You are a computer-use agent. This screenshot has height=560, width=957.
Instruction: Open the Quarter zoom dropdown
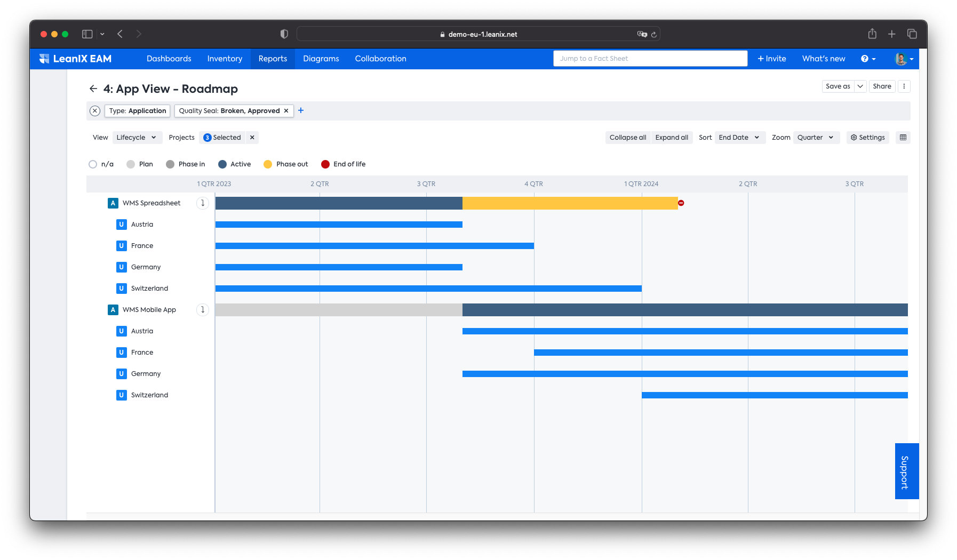coord(817,138)
